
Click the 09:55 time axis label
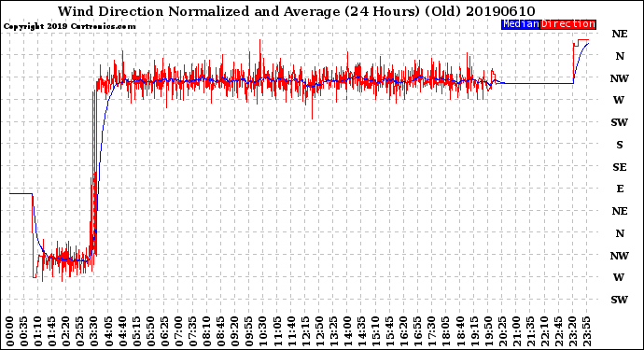tap(249, 331)
